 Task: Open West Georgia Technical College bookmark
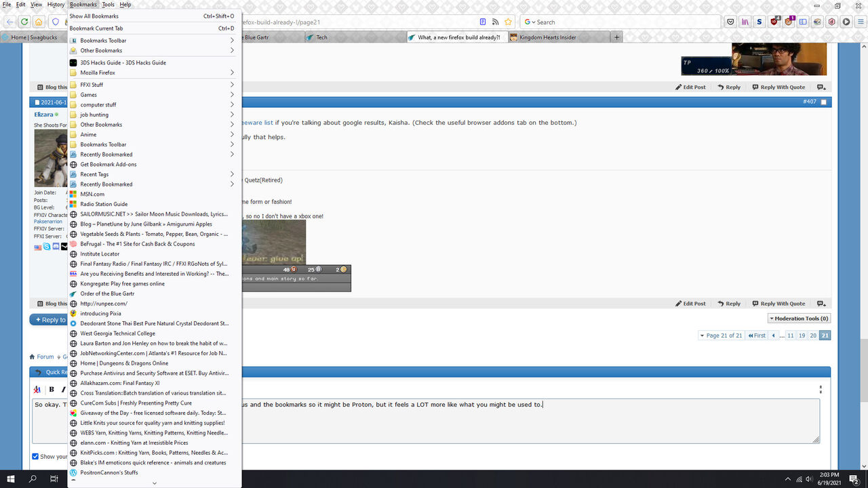[x=155, y=333]
